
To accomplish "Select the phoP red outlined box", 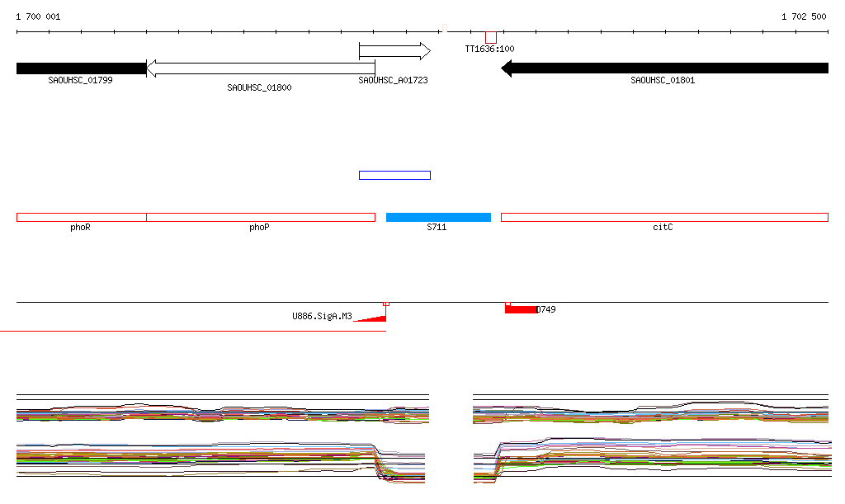I will (261, 217).
